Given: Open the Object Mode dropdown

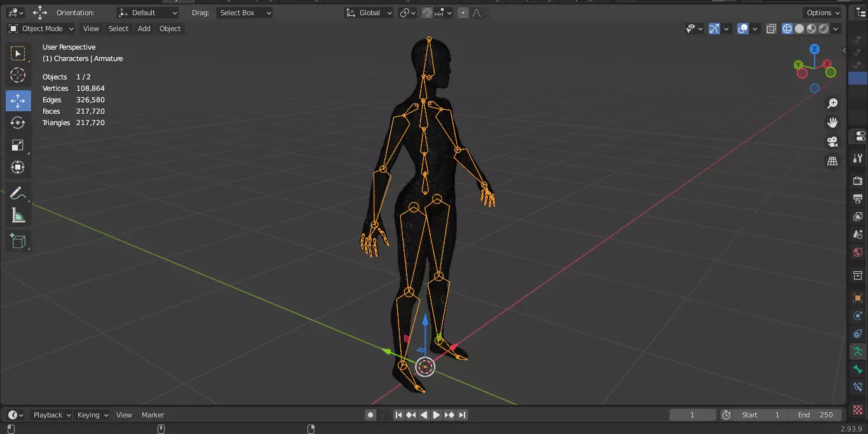Looking at the screenshot, I should coord(41,29).
